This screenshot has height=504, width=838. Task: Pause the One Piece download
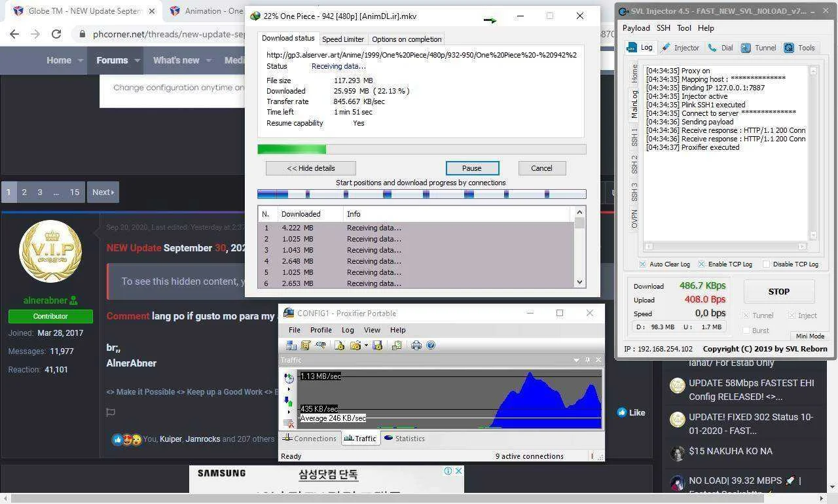coord(472,168)
